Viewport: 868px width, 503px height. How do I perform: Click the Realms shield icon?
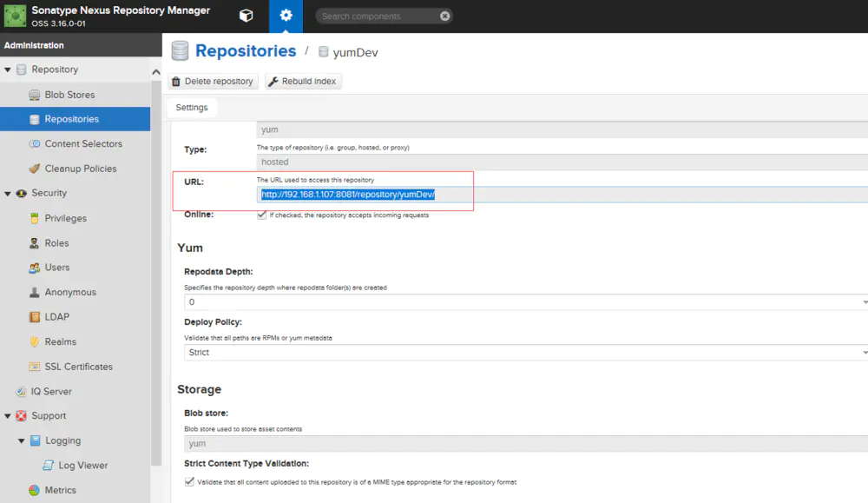pyautogui.click(x=35, y=341)
